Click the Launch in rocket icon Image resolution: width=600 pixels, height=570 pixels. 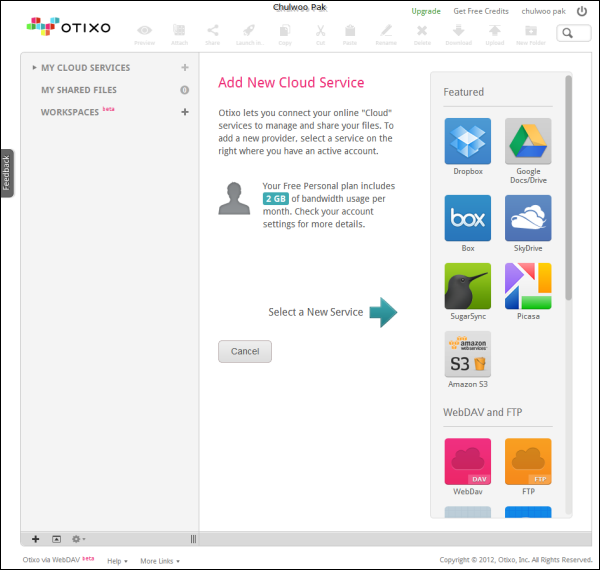(249, 30)
